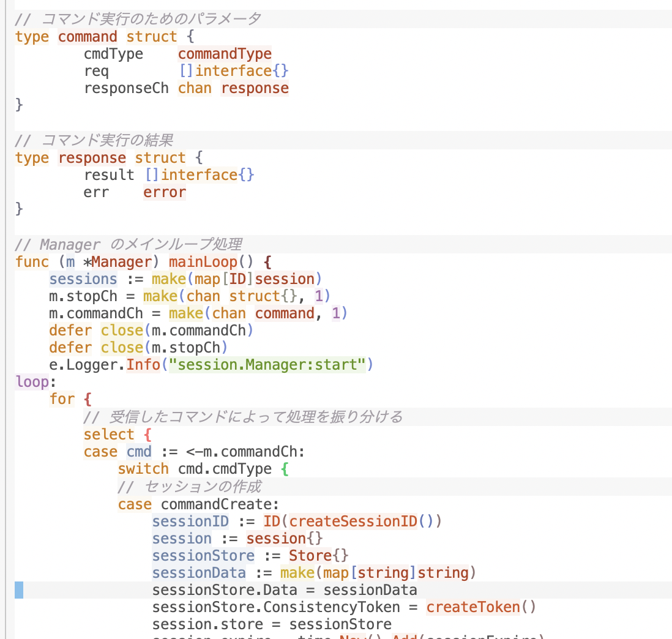This screenshot has width=672, height=639.
Task: Click the セッションの作成 comment
Action: coord(190,487)
